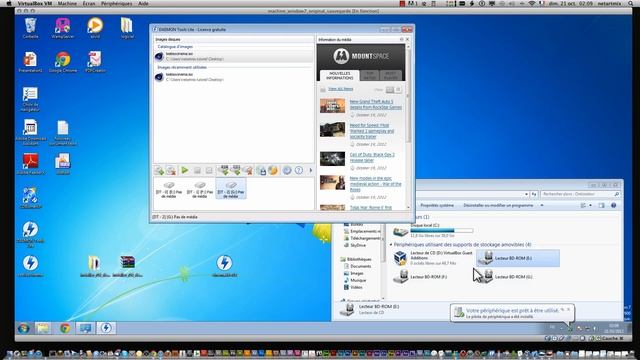Select the image entry under Images récemment utilisées
The image size is (640, 360).
pos(233,77)
